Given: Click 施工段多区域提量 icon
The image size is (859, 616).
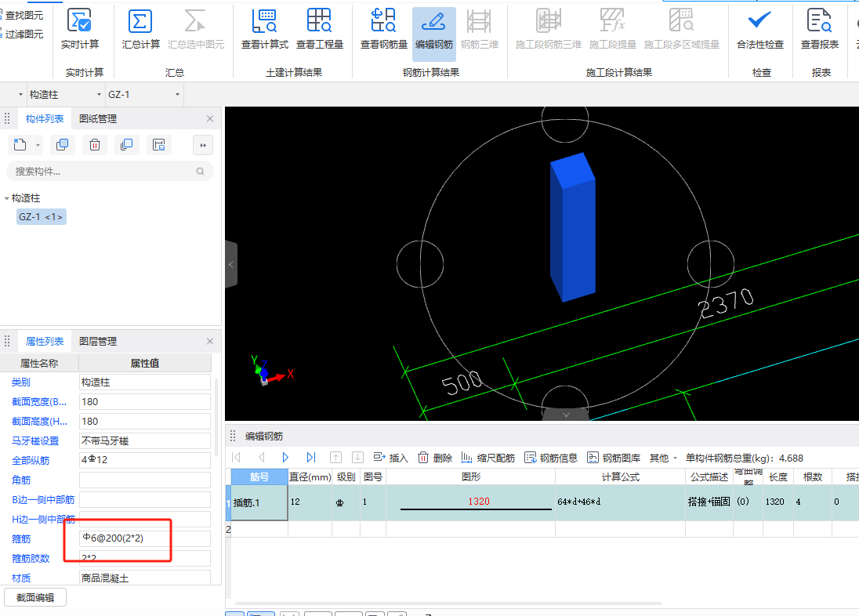Looking at the screenshot, I should coord(682,29).
